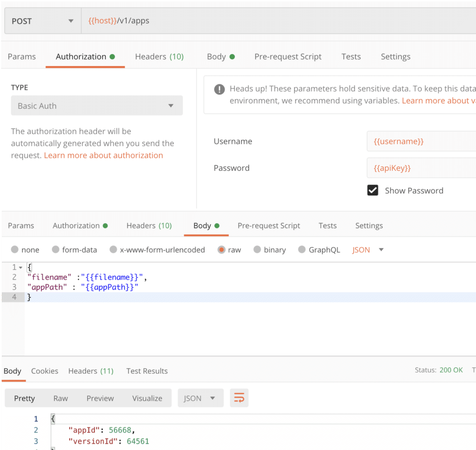Follow the Learn more about authorization link
Image resolution: width=476 pixels, height=450 pixels.
tap(103, 155)
